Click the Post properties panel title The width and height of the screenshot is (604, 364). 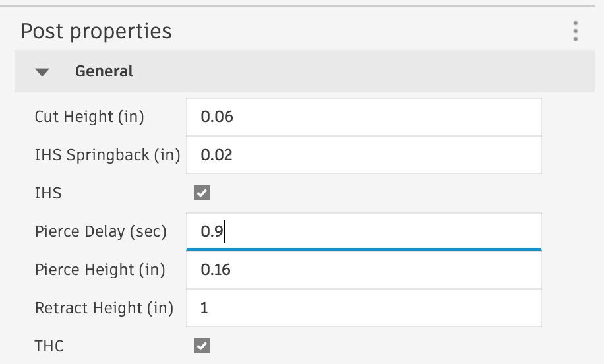(x=96, y=31)
